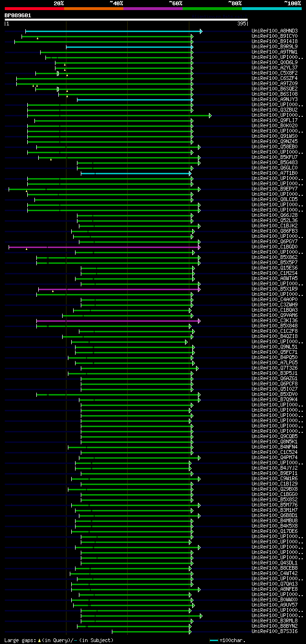Click the green ~80% legend color segment
Screen dimensions: 306x644
212,8
